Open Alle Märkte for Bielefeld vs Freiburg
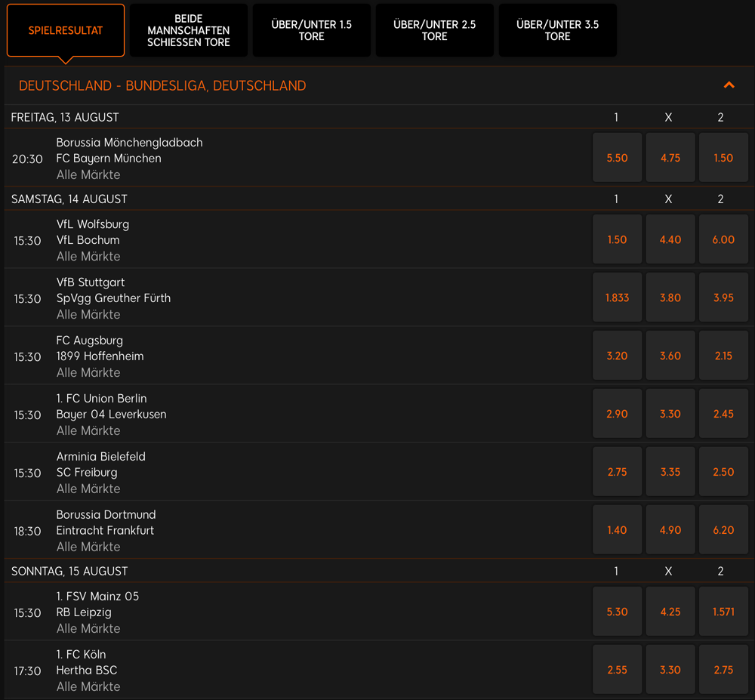Viewport: 755px width, 700px height. (88, 489)
